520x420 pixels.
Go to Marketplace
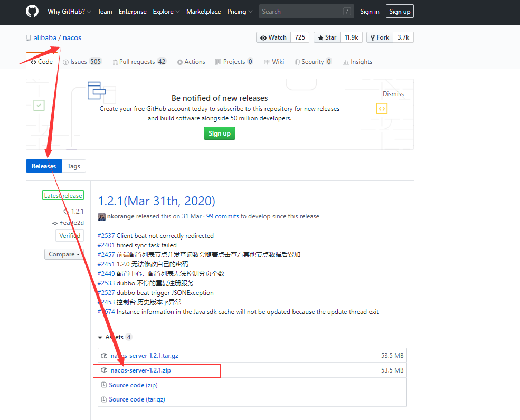point(203,12)
